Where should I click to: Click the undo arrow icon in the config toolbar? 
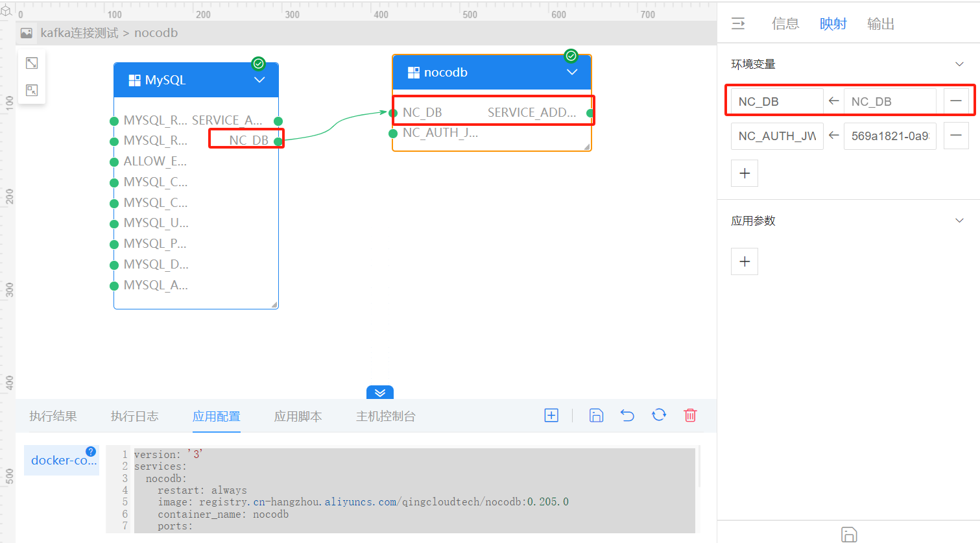coord(627,415)
